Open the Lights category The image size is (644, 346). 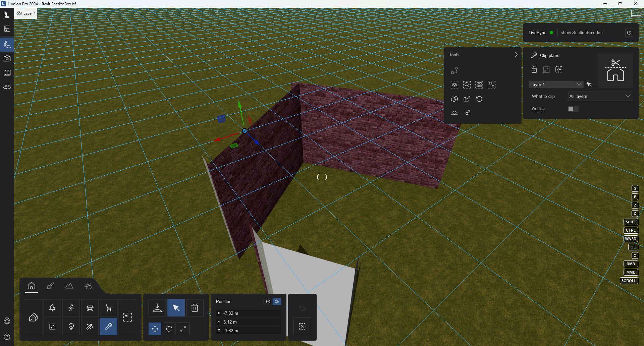click(71, 326)
